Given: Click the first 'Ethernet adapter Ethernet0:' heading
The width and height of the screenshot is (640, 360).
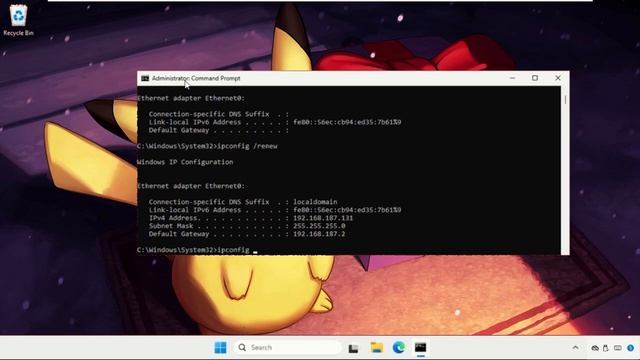Looking at the screenshot, I should [x=191, y=98].
